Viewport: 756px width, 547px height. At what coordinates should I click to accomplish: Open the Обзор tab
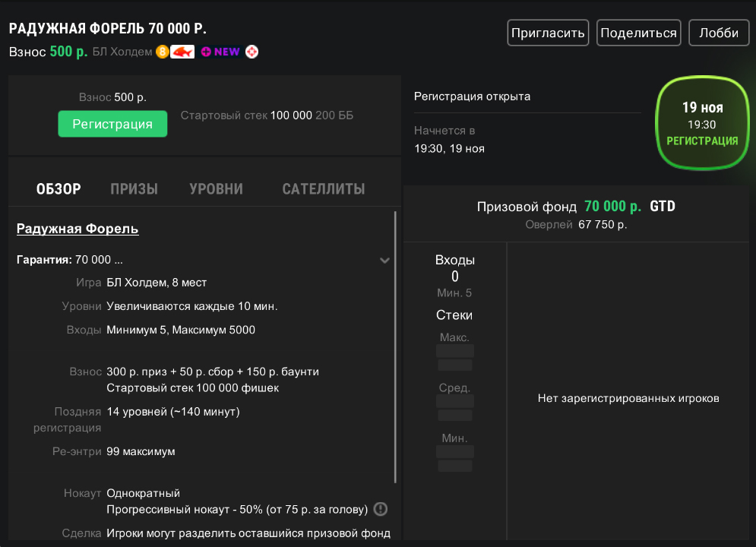tap(59, 189)
